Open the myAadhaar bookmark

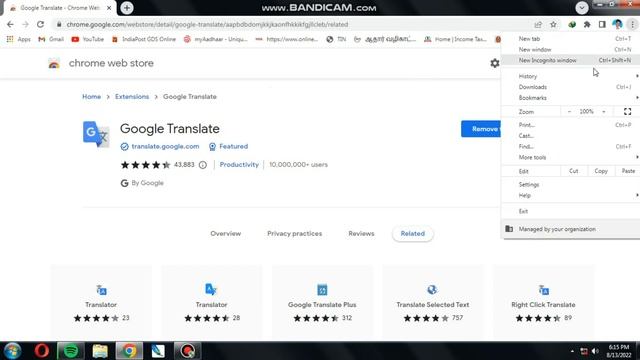coord(216,39)
